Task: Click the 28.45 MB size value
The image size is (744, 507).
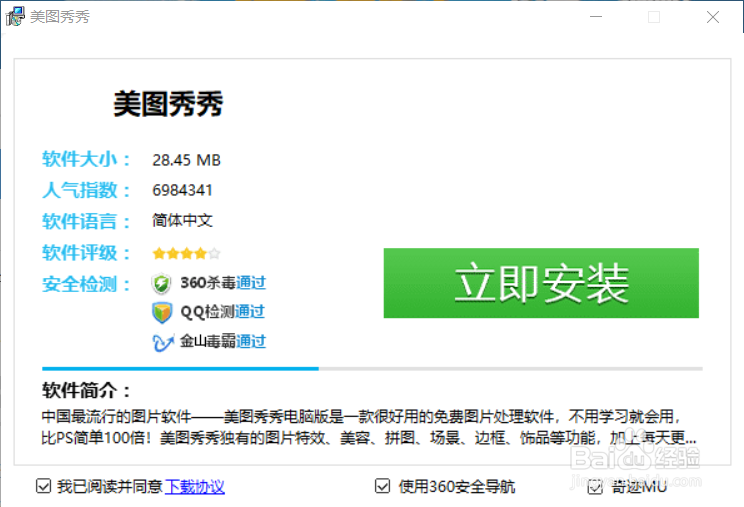Action: [186, 160]
